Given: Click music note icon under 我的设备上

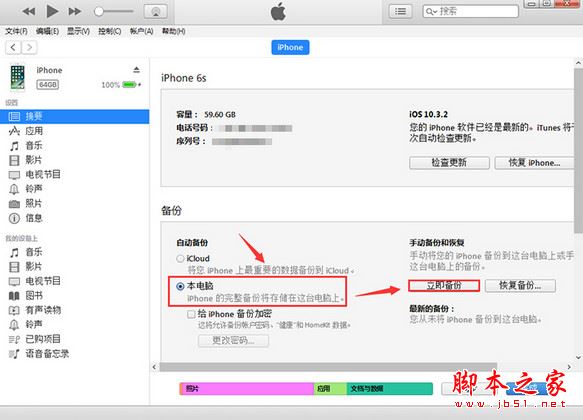Looking at the screenshot, I should (14, 252).
